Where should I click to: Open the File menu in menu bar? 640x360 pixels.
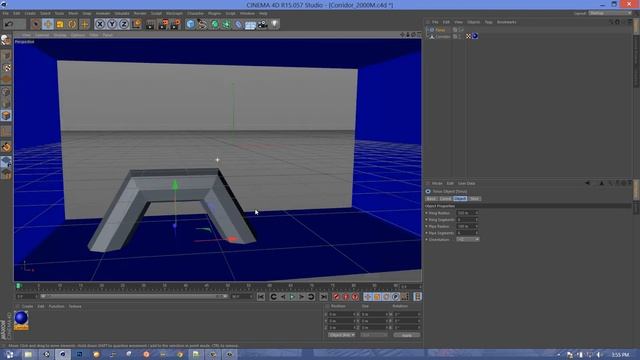(x=6, y=13)
